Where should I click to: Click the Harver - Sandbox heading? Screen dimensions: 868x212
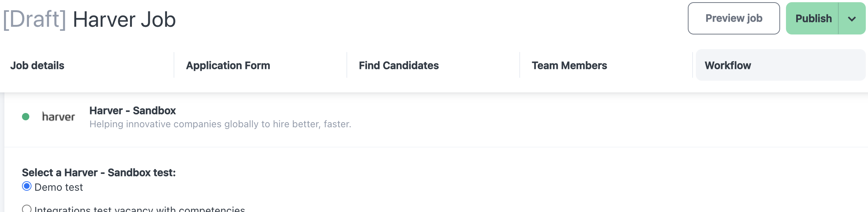coord(133,110)
